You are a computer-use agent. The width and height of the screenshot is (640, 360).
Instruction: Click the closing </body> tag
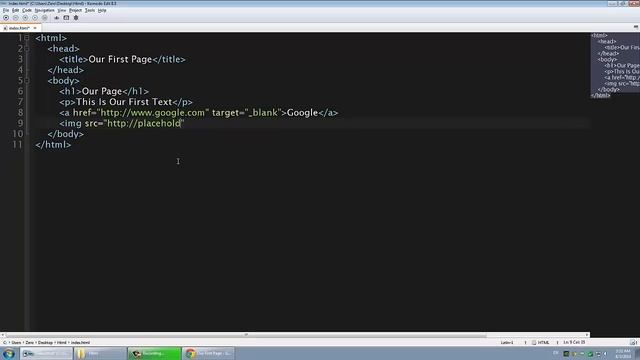[x=65, y=134]
